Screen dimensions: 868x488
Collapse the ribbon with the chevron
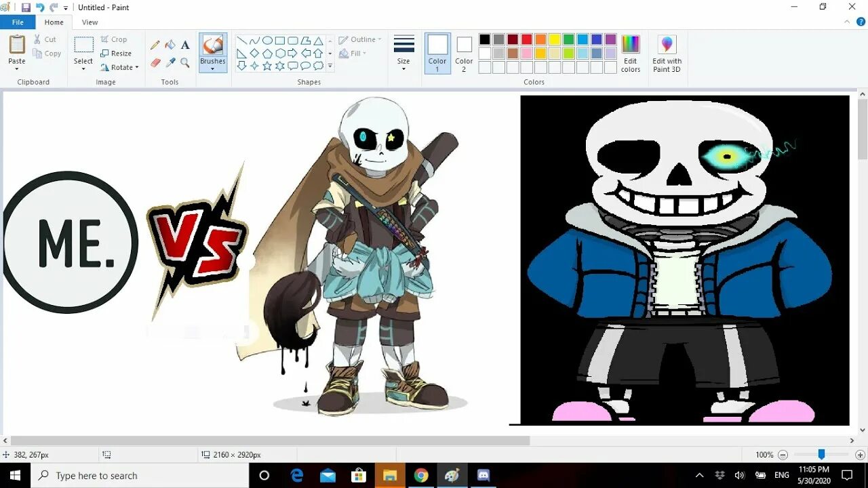tap(847, 22)
